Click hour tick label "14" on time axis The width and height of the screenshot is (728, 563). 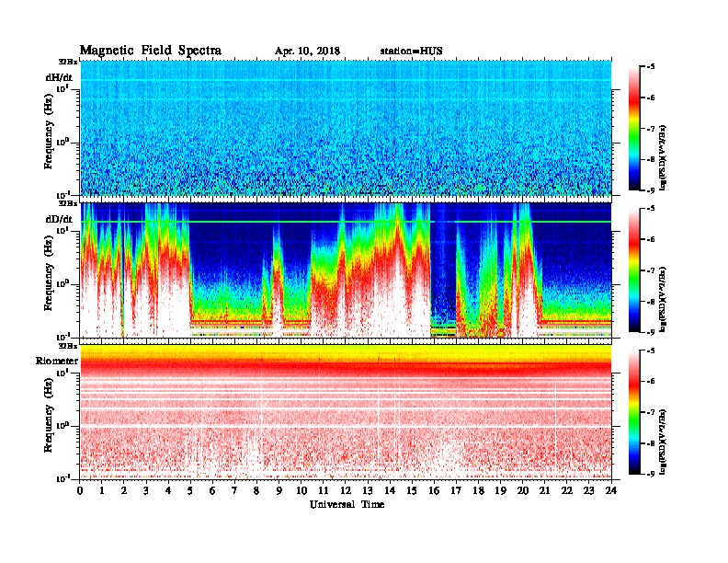pos(390,490)
